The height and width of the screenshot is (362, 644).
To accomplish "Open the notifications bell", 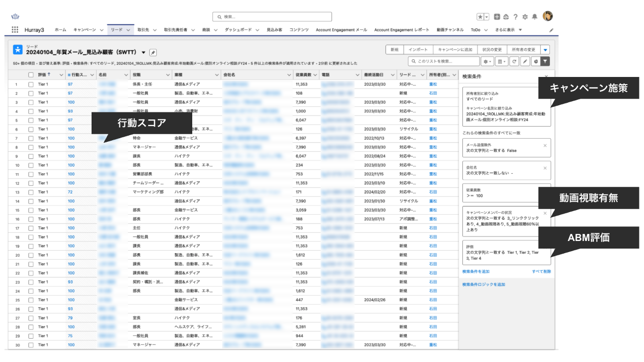I will [535, 16].
